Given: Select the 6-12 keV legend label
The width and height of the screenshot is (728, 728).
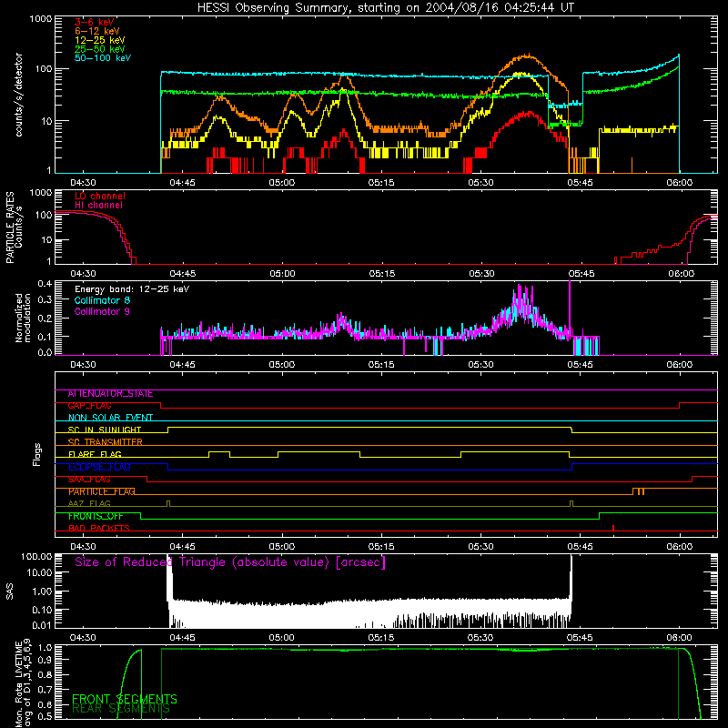Looking at the screenshot, I should (97, 31).
